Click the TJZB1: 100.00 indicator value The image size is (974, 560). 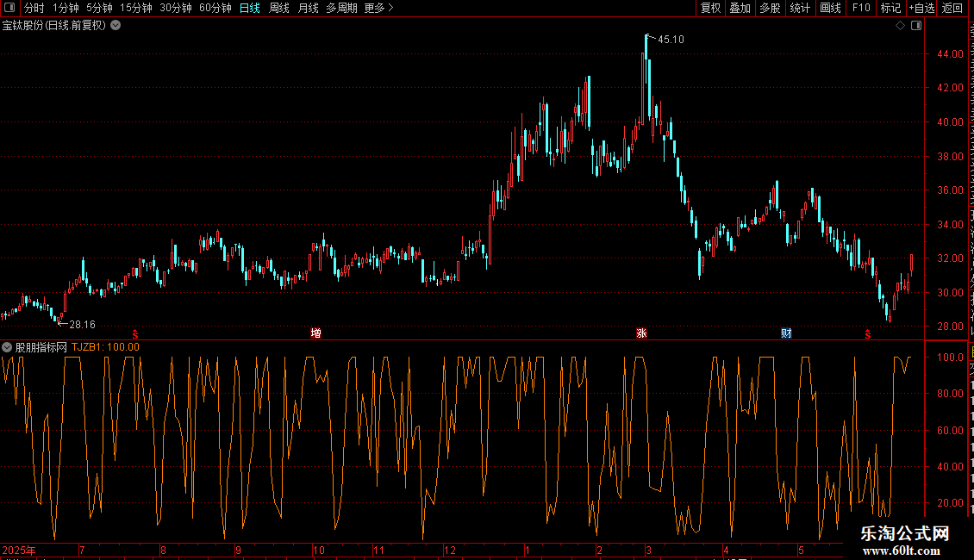[106, 347]
